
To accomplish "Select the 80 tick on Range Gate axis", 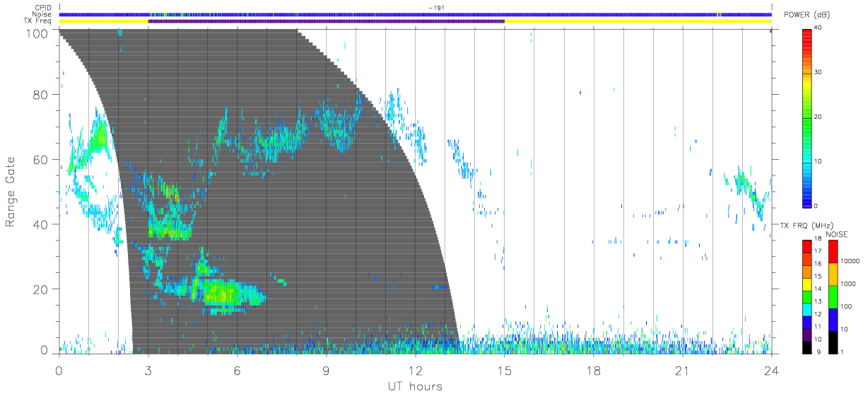I will 41,95.
